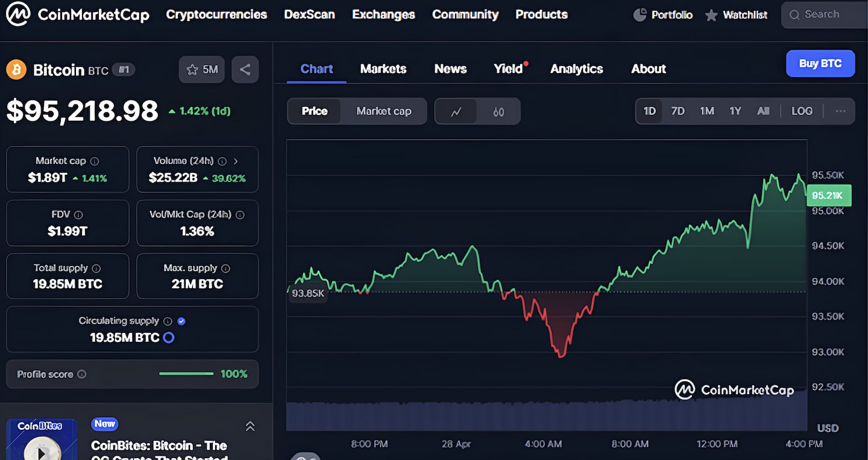Click the 21M BTC max supply value
Image resolution: width=868 pixels, height=460 pixels.
[197, 284]
